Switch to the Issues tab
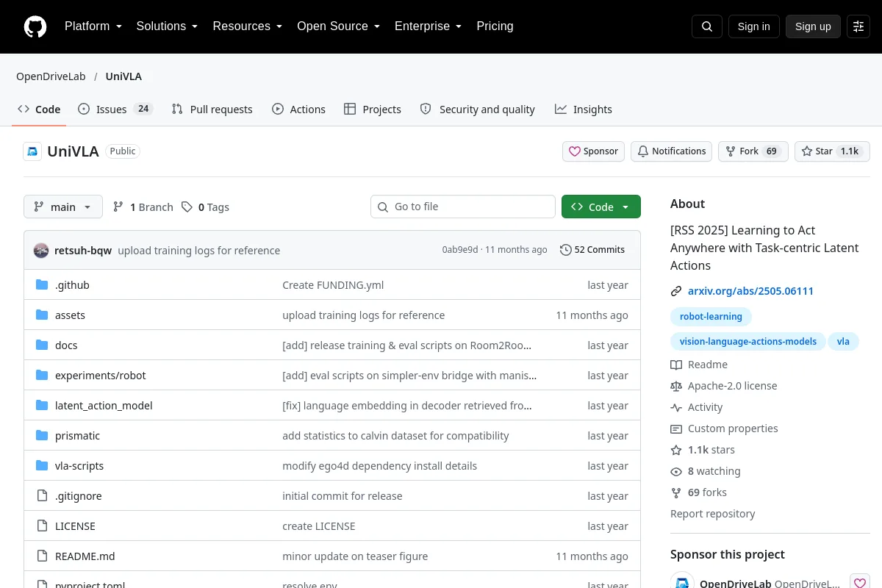 (x=115, y=110)
